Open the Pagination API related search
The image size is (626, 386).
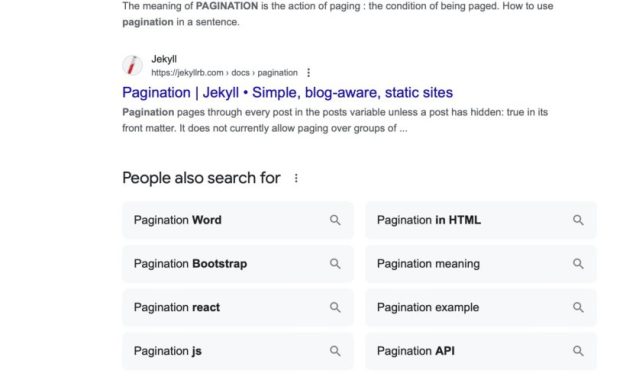pos(481,351)
